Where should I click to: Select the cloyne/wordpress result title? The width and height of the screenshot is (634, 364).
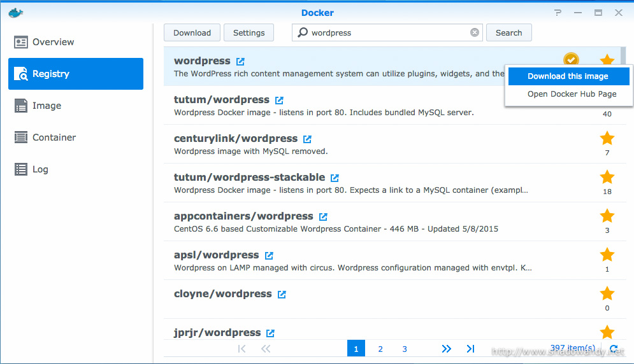[x=223, y=293]
